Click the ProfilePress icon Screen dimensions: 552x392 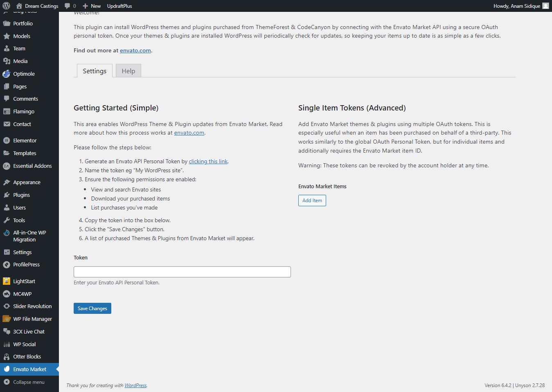(7, 264)
